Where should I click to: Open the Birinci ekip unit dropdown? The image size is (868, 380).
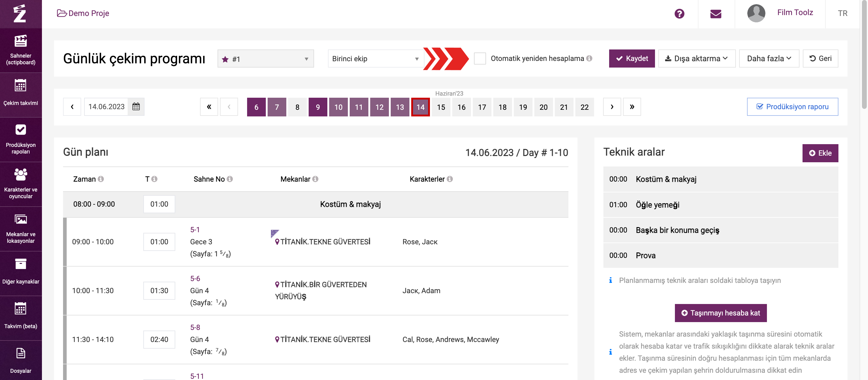[375, 59]
